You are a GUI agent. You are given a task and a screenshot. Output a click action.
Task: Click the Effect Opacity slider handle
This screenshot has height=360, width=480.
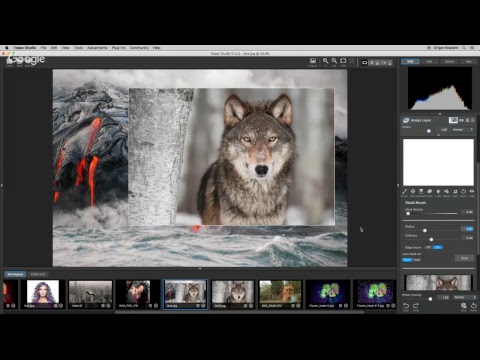coord(430,299)
